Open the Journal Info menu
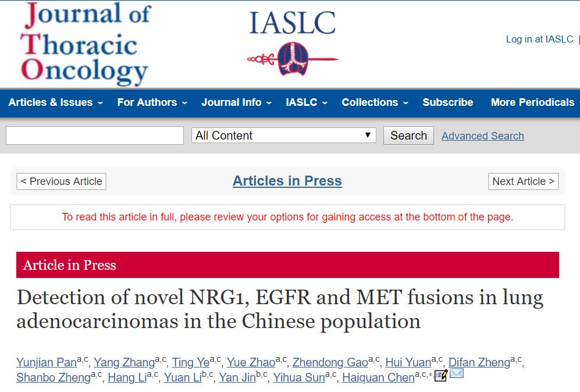 (x=236, y=102)
